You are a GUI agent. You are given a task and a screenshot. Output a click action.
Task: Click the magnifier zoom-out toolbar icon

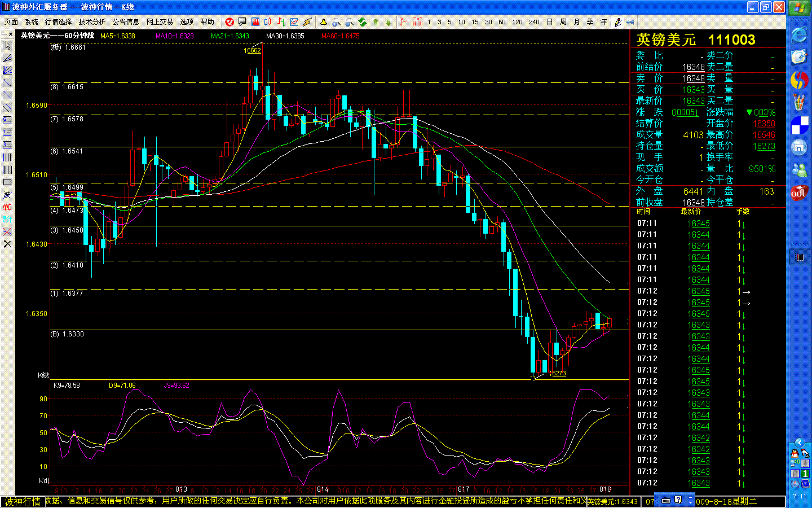pyautogui.click(x=350, y=22)
